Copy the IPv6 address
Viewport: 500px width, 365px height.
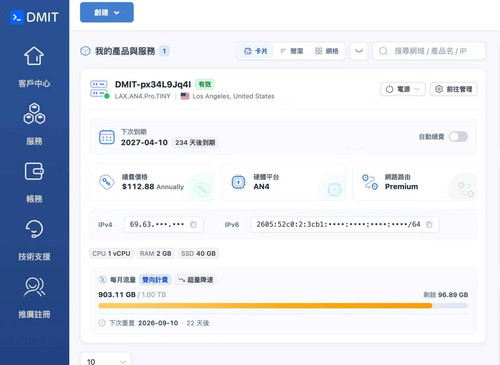(x=429, y=225)
